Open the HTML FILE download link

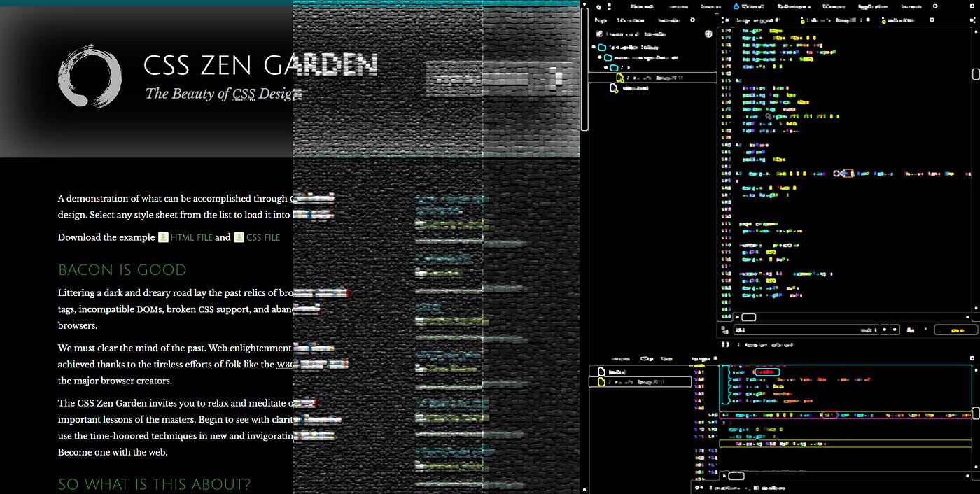[191, 237]
